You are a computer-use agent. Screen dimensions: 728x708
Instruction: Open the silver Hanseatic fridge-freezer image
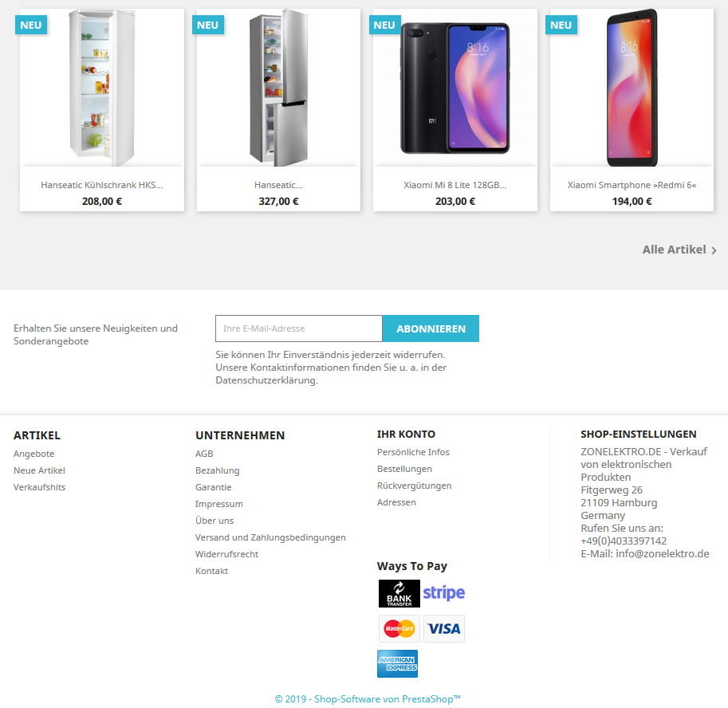278,88
